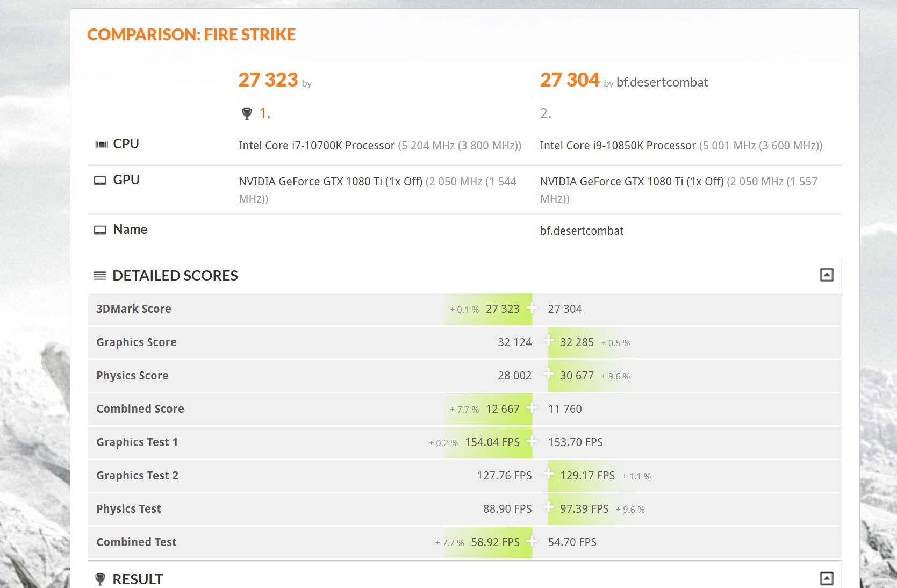The width and height of the screenshot is (897, 588).
Task: Select the 27 323 top score heading
Action: click(268, 80)
